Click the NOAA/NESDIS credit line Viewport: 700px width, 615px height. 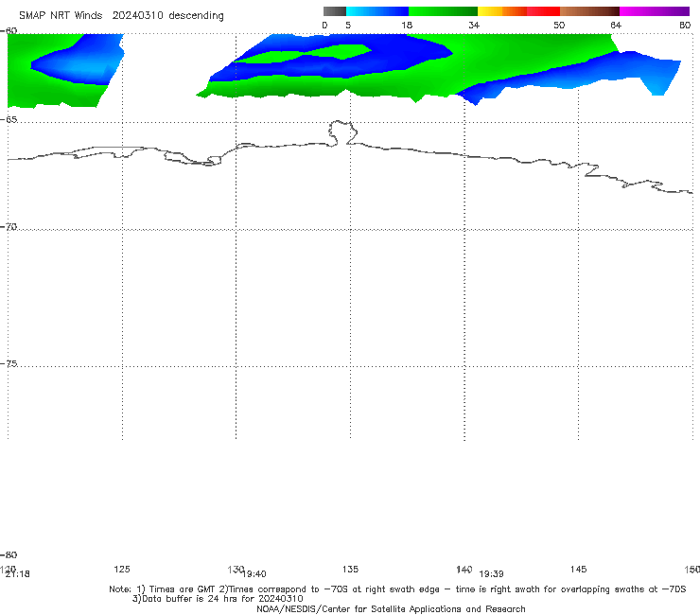[x=391, y=609]
